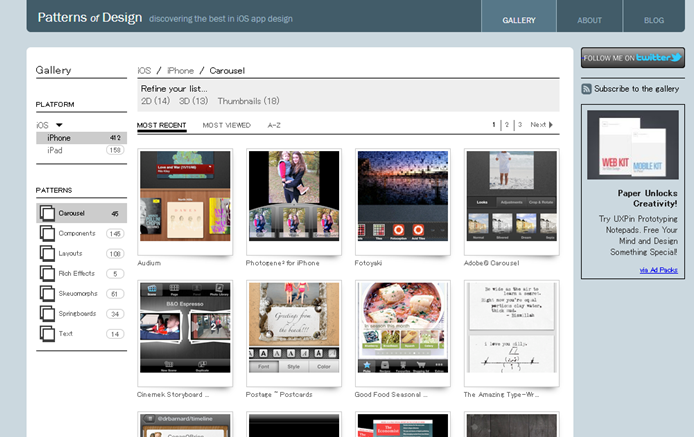Filter list by 3D (13)

193,101
